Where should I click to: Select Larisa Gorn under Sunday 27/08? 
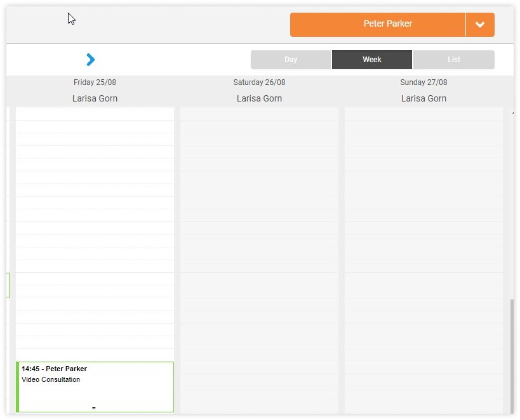[x=423, y=98]
